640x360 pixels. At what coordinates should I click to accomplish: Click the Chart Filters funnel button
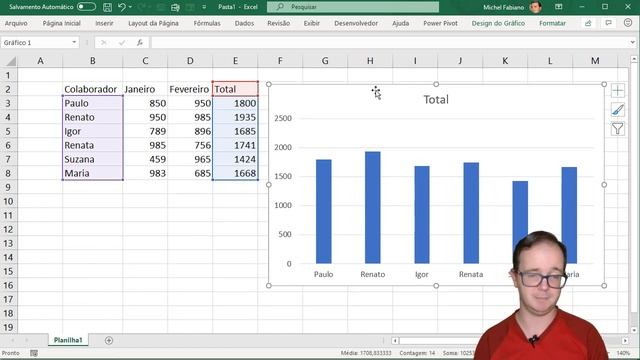(x=618, y=129)
